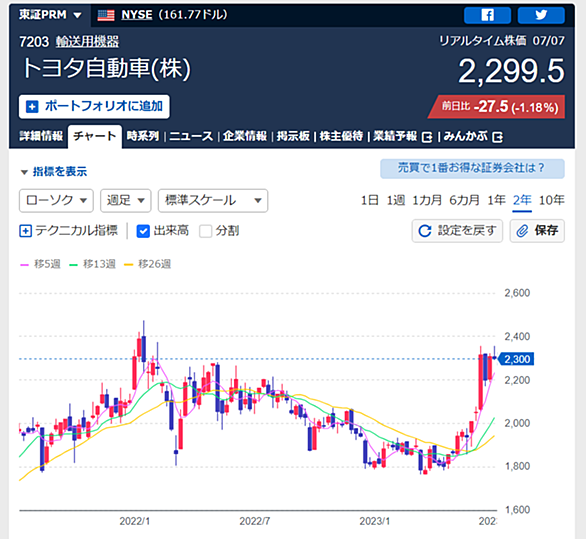Viewport: 586px width, 539px height.
Task: Click reload icon in 設定を戻す
Action: coord(425,231)
